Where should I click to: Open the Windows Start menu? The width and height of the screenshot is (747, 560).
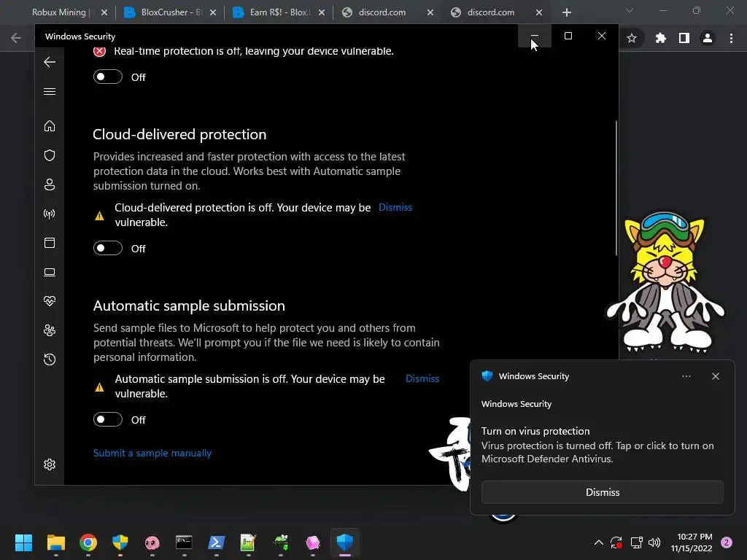23,542
